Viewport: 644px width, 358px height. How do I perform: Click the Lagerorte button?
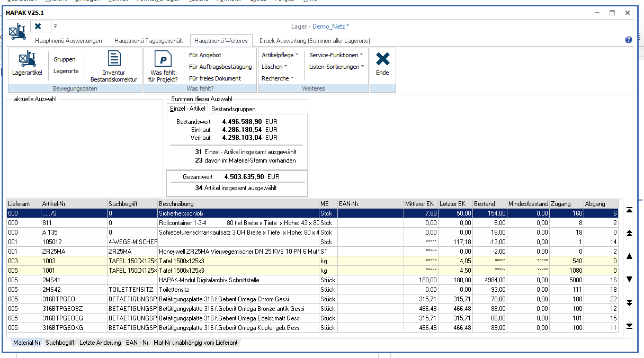(x=66, y=71)
